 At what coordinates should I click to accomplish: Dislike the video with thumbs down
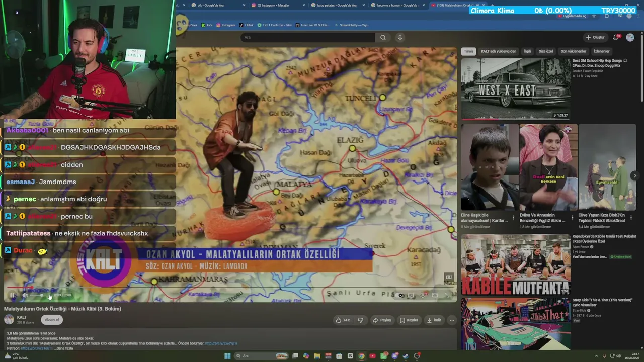pos(360,320)
